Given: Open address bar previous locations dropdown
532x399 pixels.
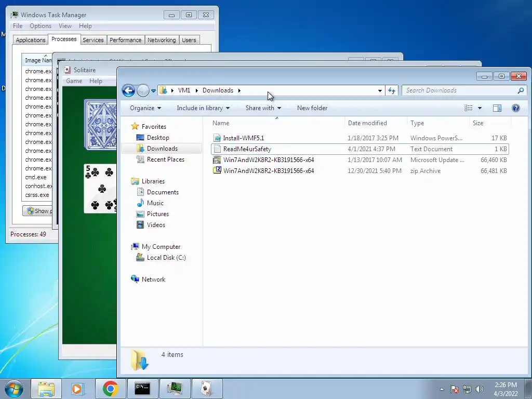Looking at the screenshot, I should [380, 90].
